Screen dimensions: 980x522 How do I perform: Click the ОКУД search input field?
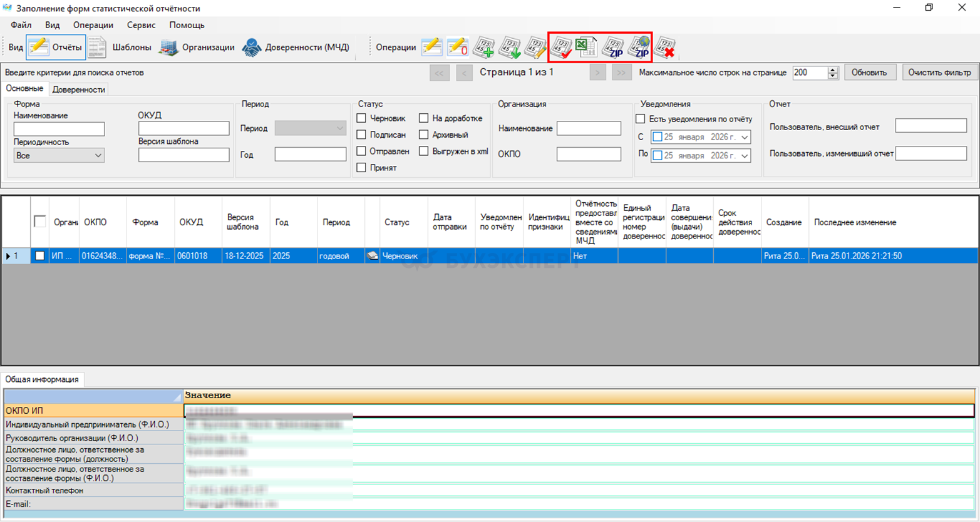coord(183,128)
